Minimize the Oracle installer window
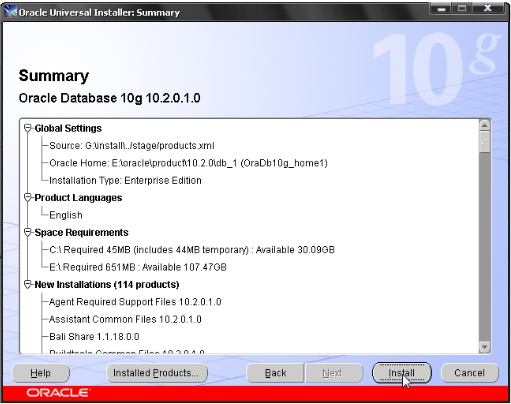 441,8
